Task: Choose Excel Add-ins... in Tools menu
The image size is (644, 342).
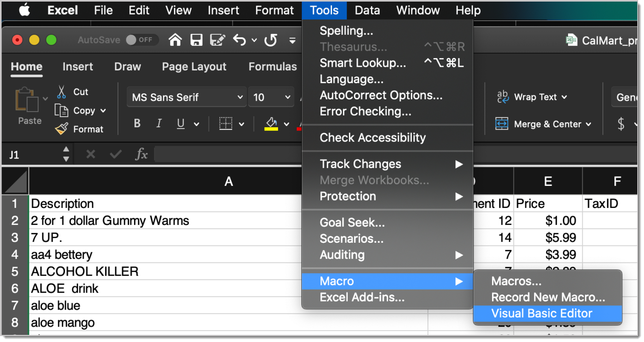Action: pos(387,297)
